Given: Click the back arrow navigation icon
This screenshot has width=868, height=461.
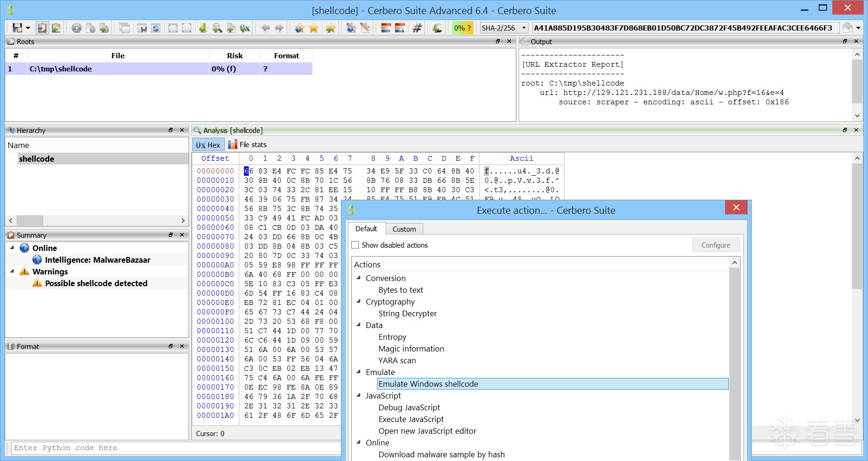Looking at the screenshot, I should 266,28.
